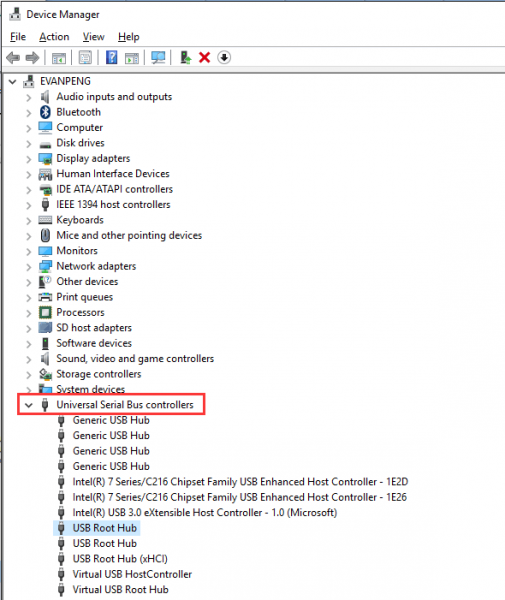The height and width of the screenshot is (600, 505).
Task: Expand the Network adapters category
Action: pyautogui.click(x=29, y=267)
